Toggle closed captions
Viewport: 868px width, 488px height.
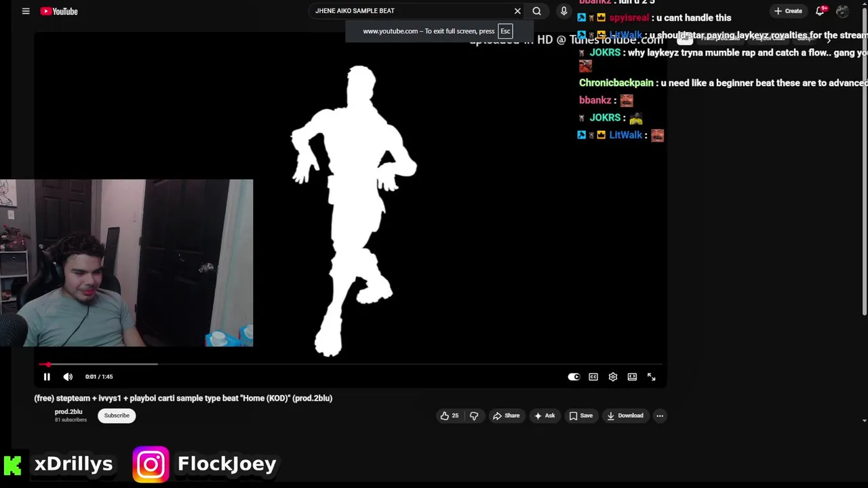click(x=593, y=377)
